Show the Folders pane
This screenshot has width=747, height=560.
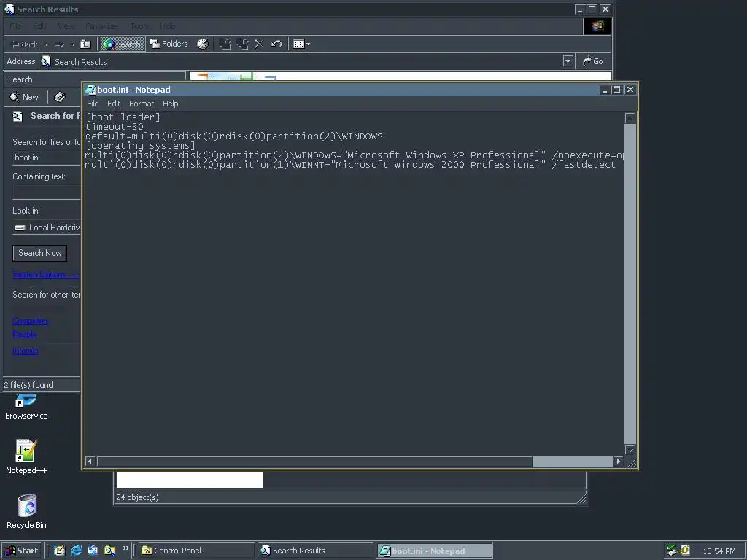[x=169, y=44]
